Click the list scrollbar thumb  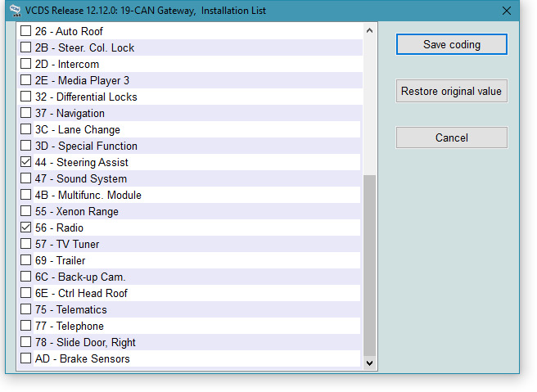369,266
